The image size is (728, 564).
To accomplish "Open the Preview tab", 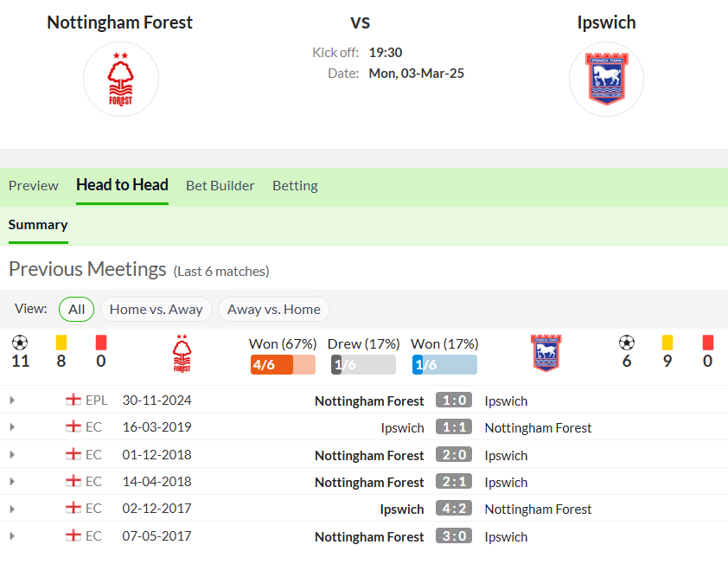I will [x=34, y=186].
